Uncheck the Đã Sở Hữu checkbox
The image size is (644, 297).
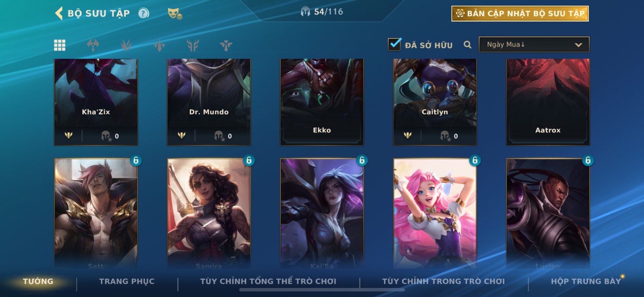[x=394, y=44]
